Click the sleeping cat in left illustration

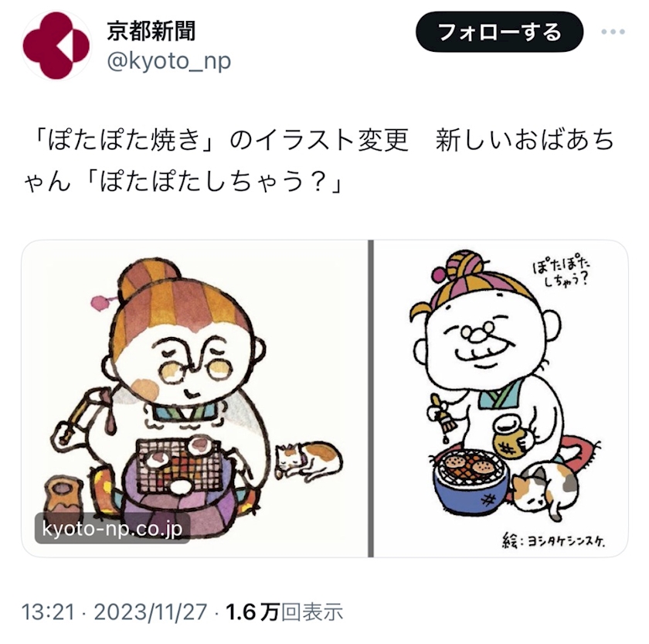(x=309, y=461)
